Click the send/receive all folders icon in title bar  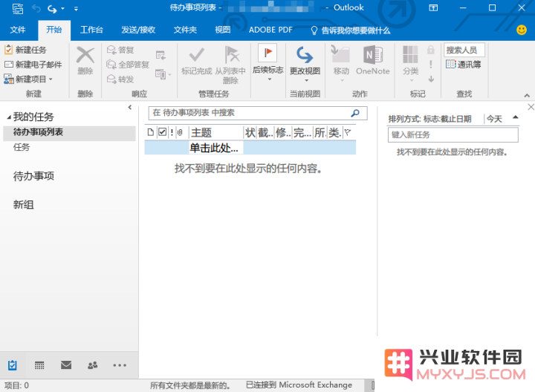[x=17, y=8]
